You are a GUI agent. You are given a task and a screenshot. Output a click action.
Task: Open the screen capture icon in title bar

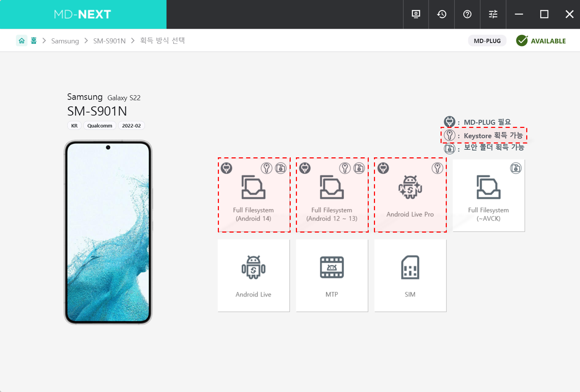(x=416, y=14)
